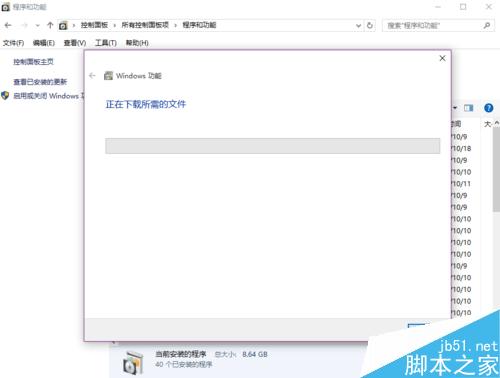500x378 pixels.
Task: Toggle the preview pane icon
Action: click(469, 108)
